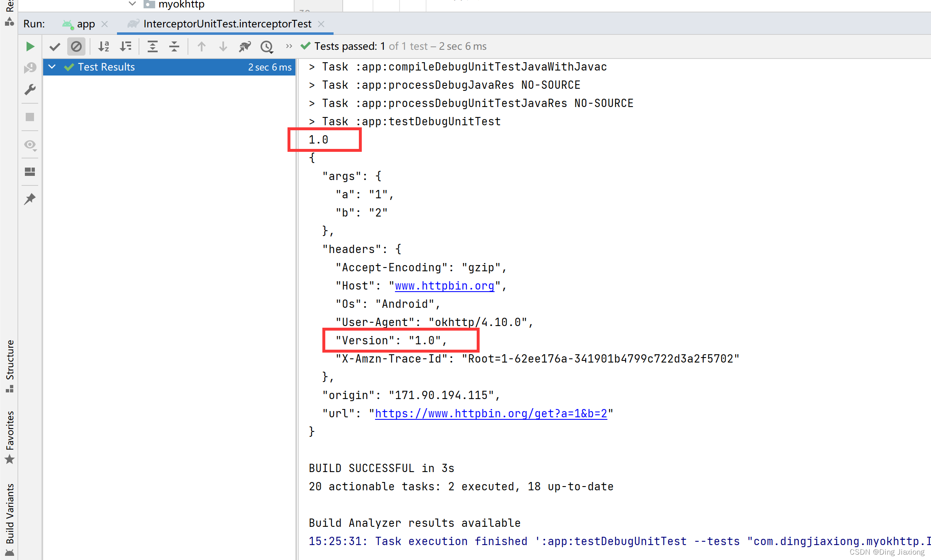Switch to the app run tab

79,24
